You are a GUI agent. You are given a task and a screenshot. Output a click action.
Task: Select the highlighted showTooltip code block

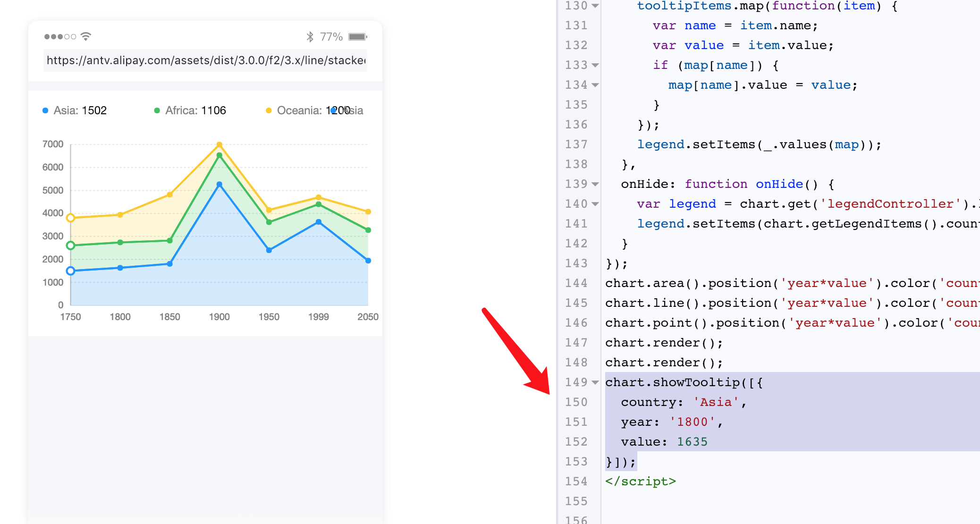coord(708,420)
